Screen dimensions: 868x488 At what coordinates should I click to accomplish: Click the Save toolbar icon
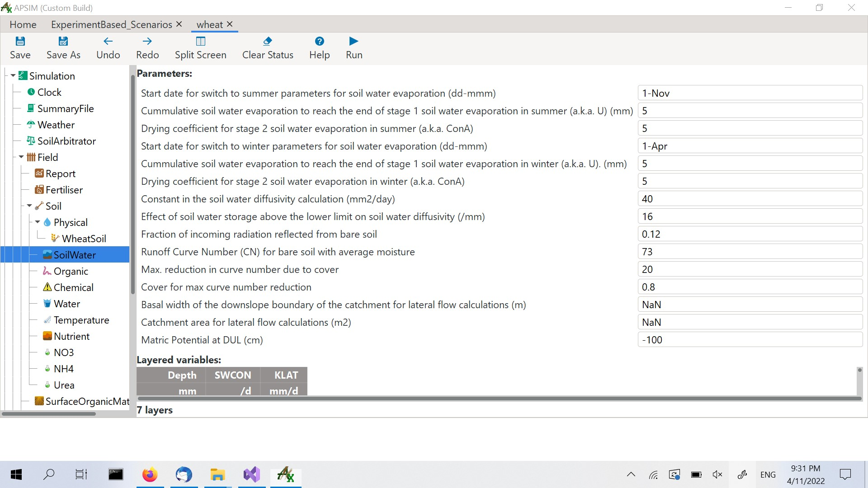click(x=20, y=42)
